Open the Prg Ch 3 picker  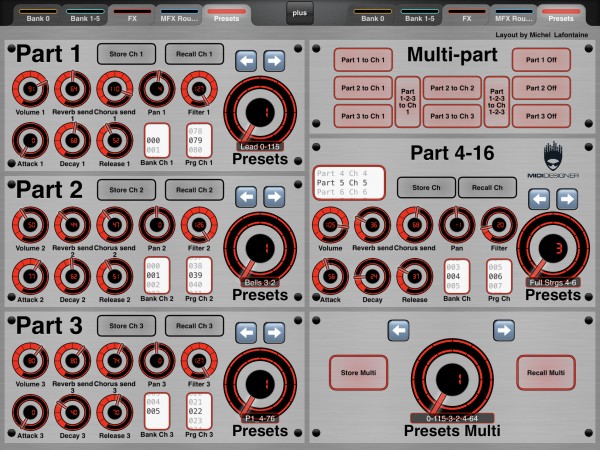tap(199, 411)
